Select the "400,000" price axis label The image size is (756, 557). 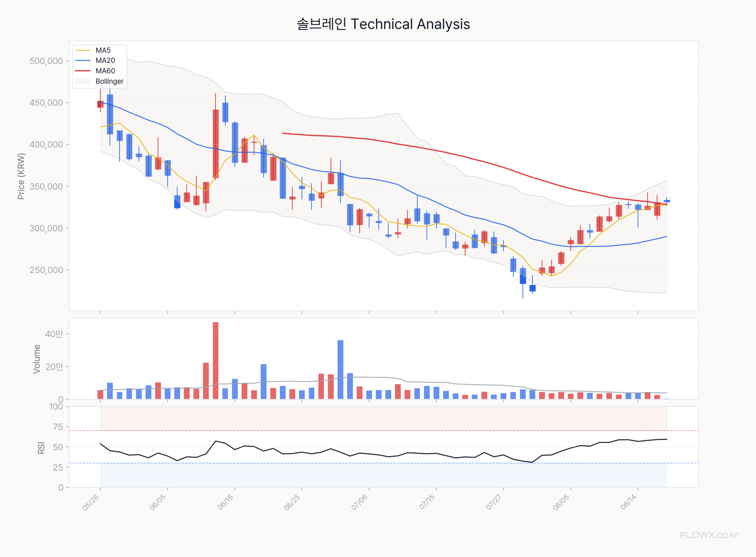pyautogui.click(x=46, y=145)
